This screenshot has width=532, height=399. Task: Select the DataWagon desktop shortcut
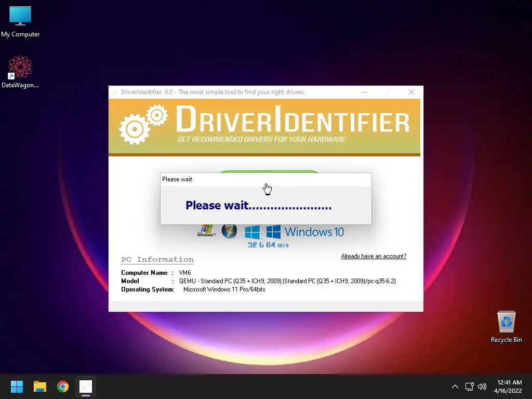tap(20, 72)
